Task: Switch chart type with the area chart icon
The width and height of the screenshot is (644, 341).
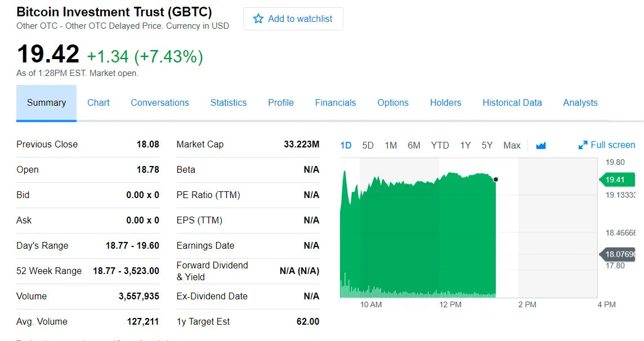Action: [541, 145]
